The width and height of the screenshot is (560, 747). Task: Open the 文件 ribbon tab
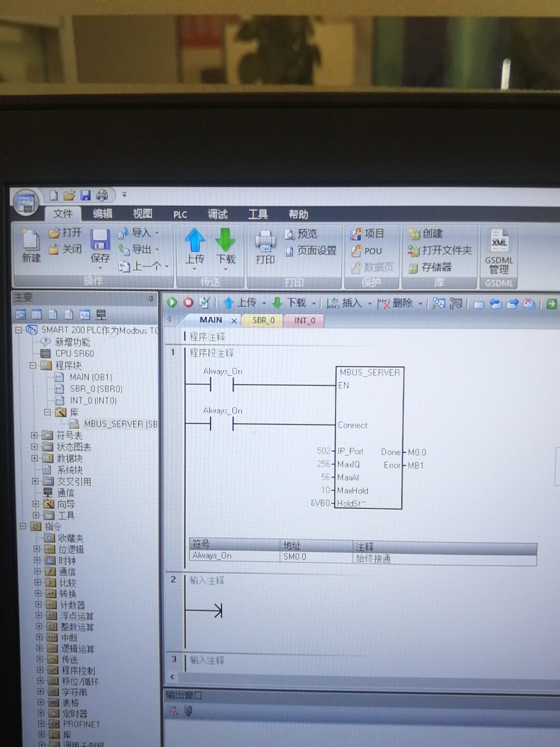point(63,214)
